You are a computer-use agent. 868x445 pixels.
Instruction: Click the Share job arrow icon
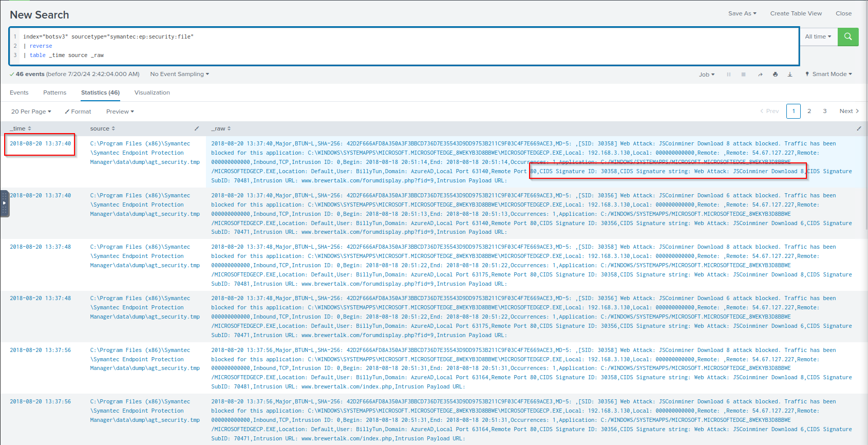(x=760, y=75)
